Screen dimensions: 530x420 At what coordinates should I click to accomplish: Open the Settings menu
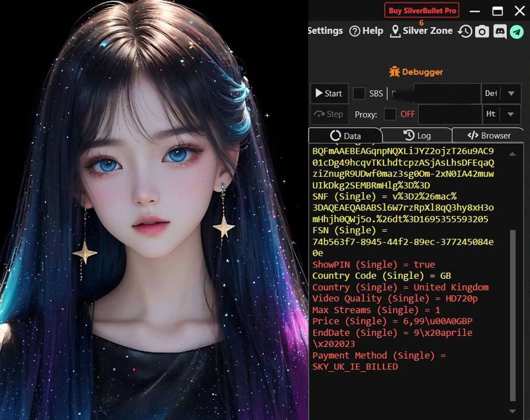326,31
